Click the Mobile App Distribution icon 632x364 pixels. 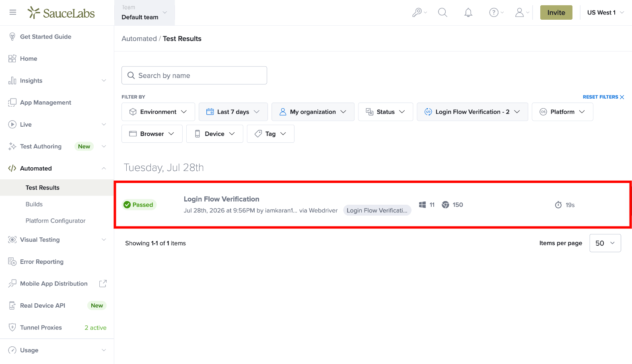tap(12, 284)
